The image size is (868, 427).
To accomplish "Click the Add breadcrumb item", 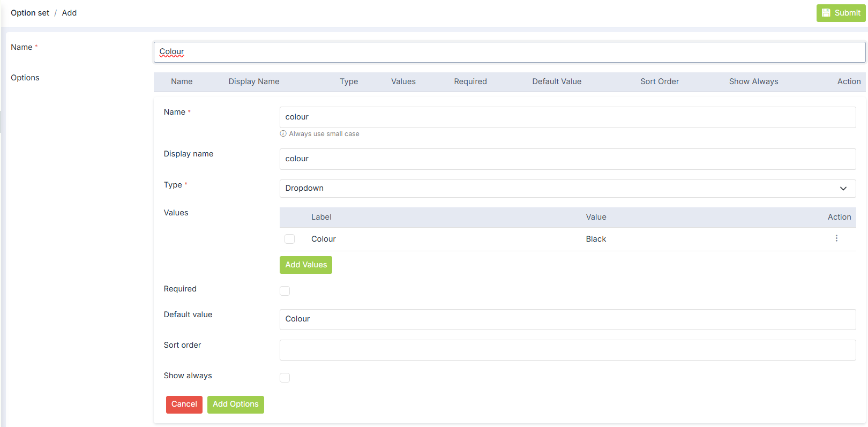I will tap(69, 13).
